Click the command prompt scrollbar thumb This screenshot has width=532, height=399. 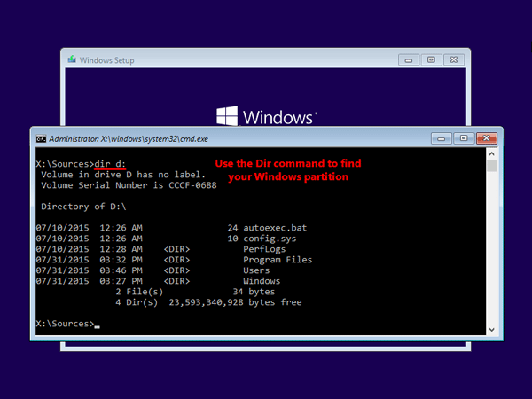(492, 168)
